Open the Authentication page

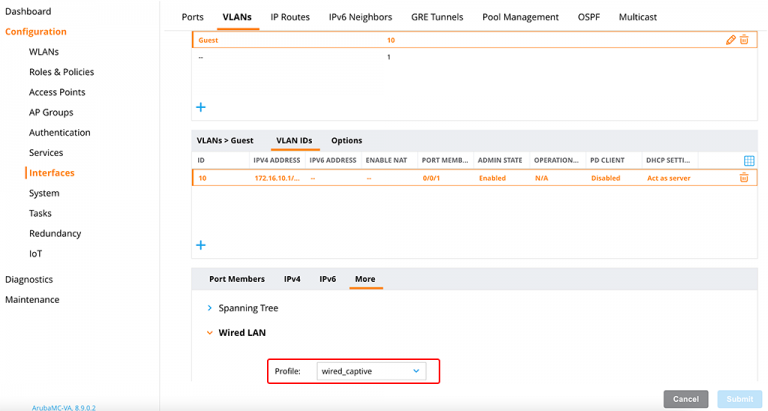point(60,132)
